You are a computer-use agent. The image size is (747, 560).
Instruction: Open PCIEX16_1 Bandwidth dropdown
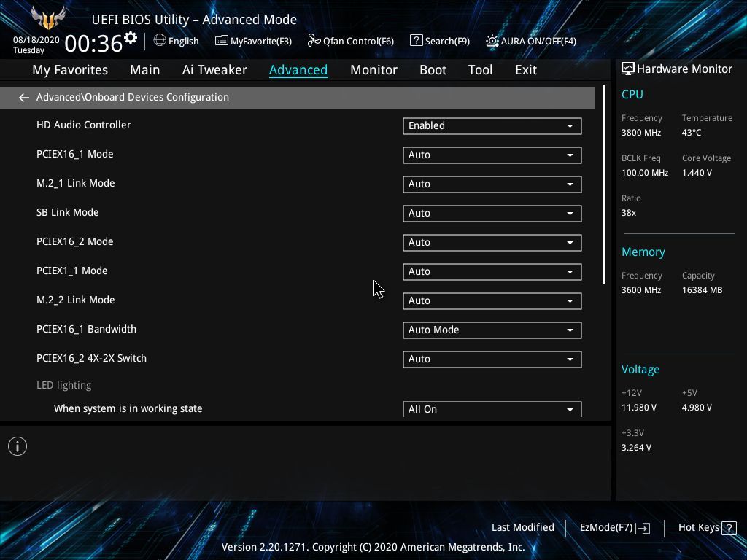492,330
